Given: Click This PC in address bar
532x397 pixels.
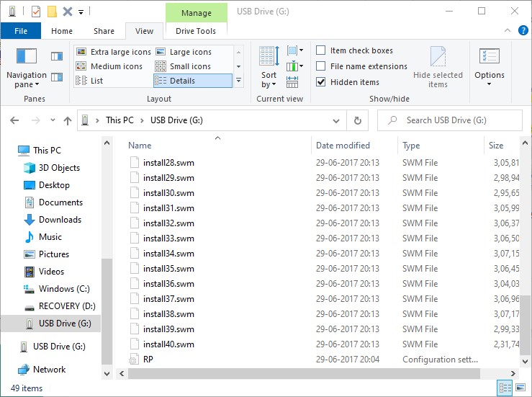Looking at the screenshot, I should coord(120,120).
